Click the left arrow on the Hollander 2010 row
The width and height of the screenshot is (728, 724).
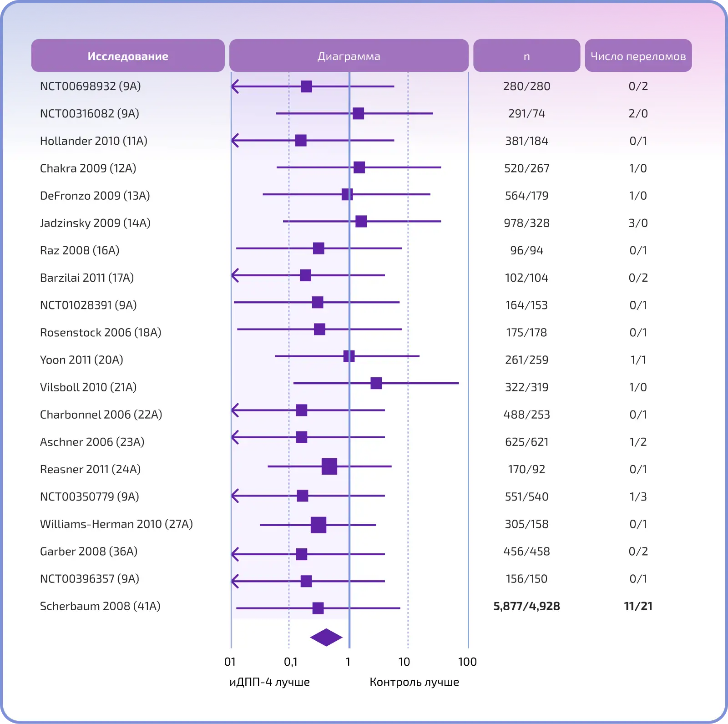click(x=235, y=140)
